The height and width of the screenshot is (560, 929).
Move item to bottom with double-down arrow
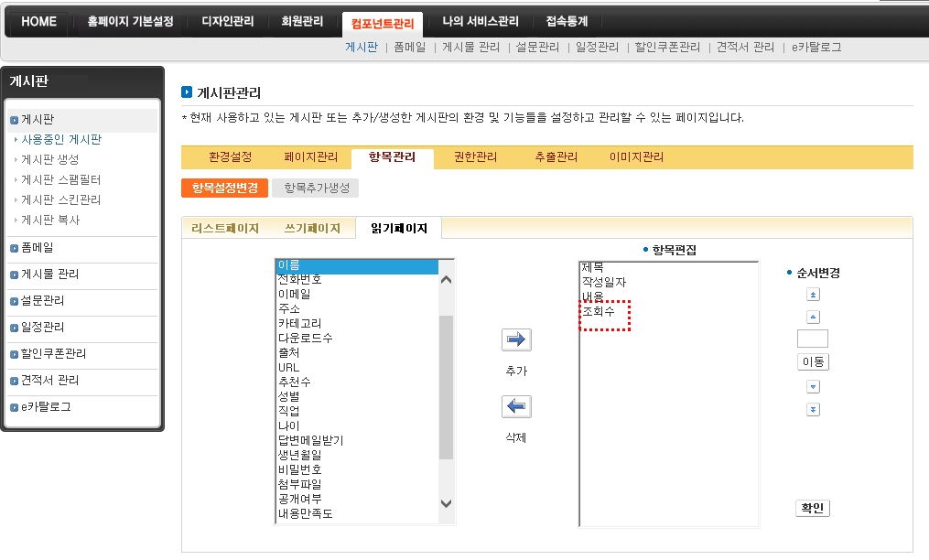point(812,409)
